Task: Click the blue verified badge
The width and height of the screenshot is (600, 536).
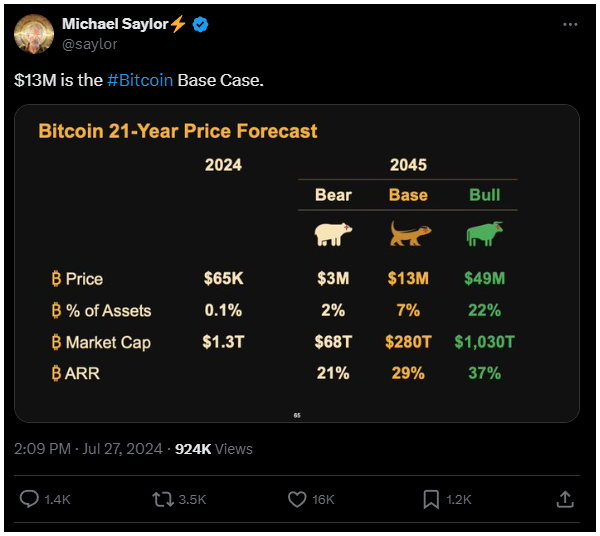Action: (200, 24)
